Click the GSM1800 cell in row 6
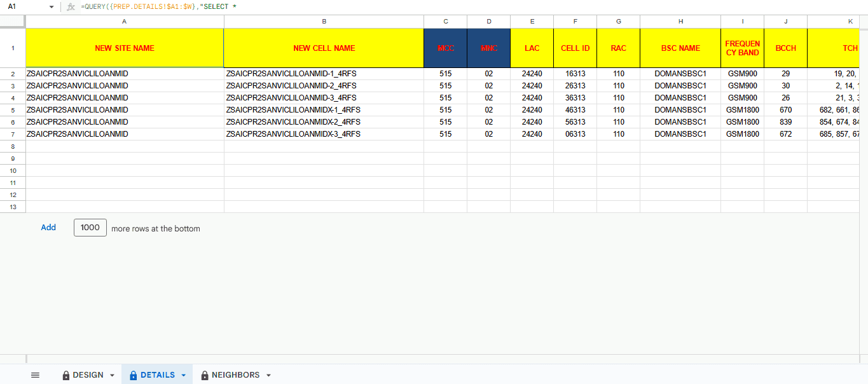Viewport: 868px width, 384px height. tap(742, 122)
